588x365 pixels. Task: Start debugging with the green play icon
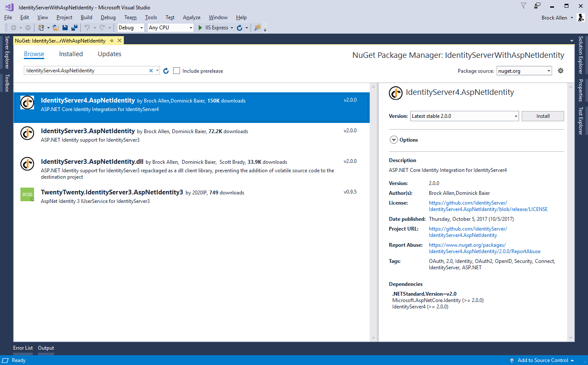200,28
